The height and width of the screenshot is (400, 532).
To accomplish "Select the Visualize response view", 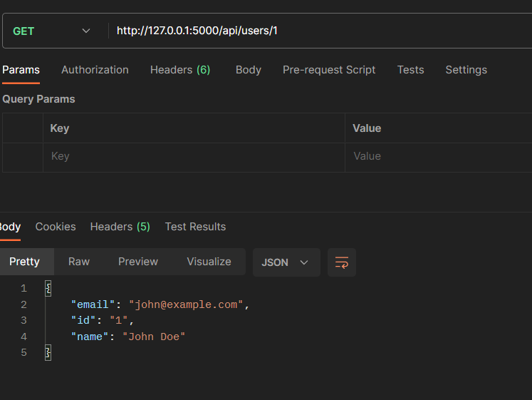I will click(x=209, y=262).
